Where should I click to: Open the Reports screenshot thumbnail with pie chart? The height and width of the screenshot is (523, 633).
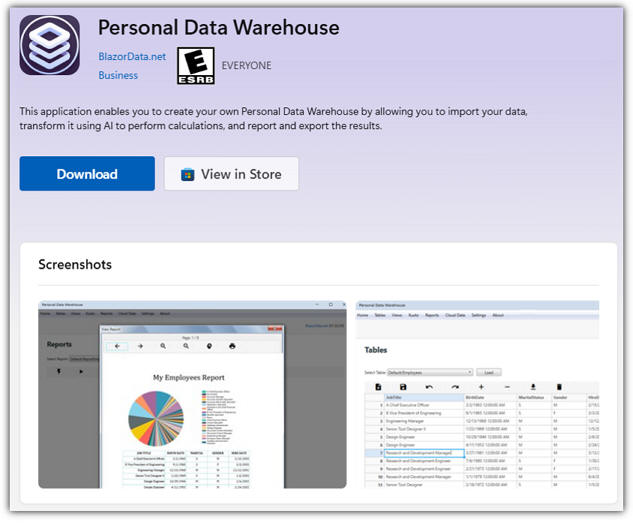tap(192, 394)
